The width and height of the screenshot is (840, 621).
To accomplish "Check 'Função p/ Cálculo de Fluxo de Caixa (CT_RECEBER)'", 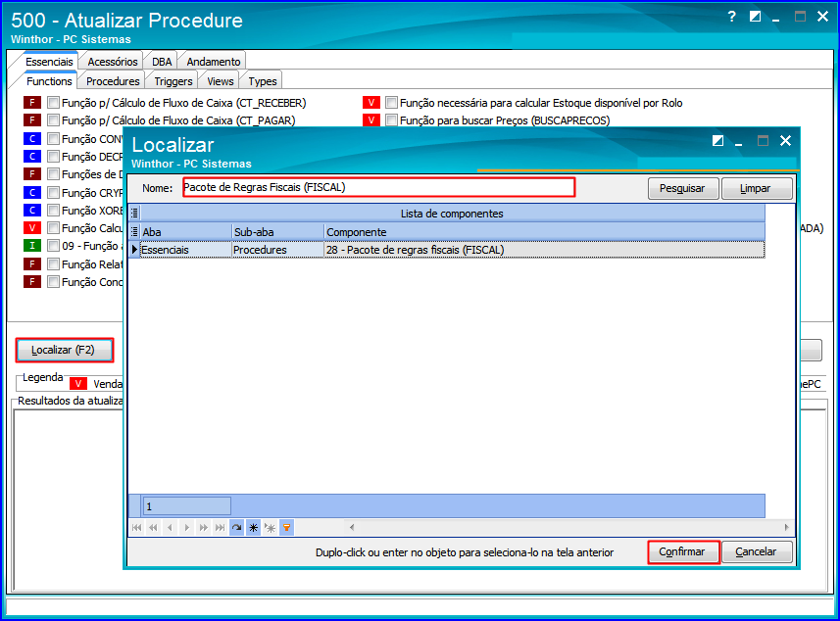I will click(x=53, y=102).
